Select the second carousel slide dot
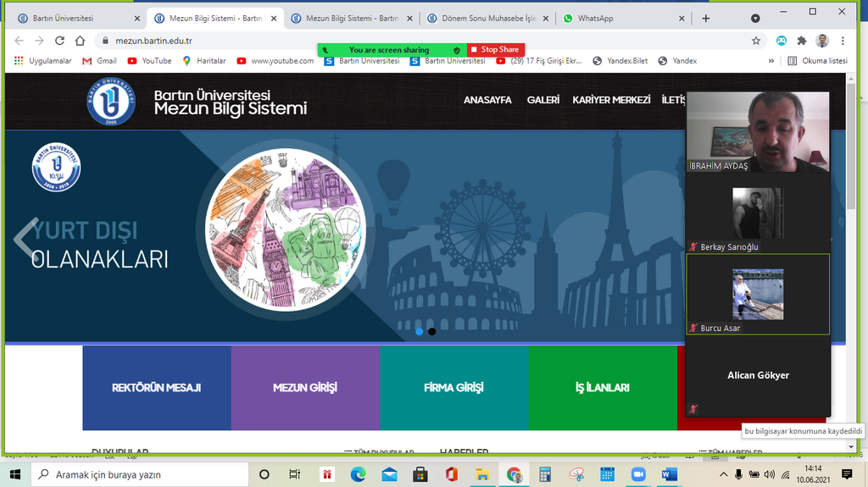 (431, 331)
